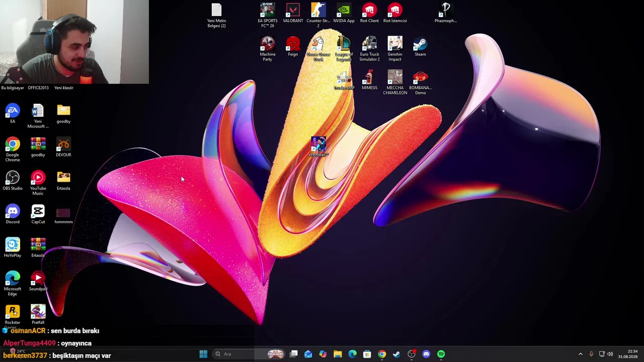Select the Euro Truck Simulator 2 shortcut

(x=369, y=49)
